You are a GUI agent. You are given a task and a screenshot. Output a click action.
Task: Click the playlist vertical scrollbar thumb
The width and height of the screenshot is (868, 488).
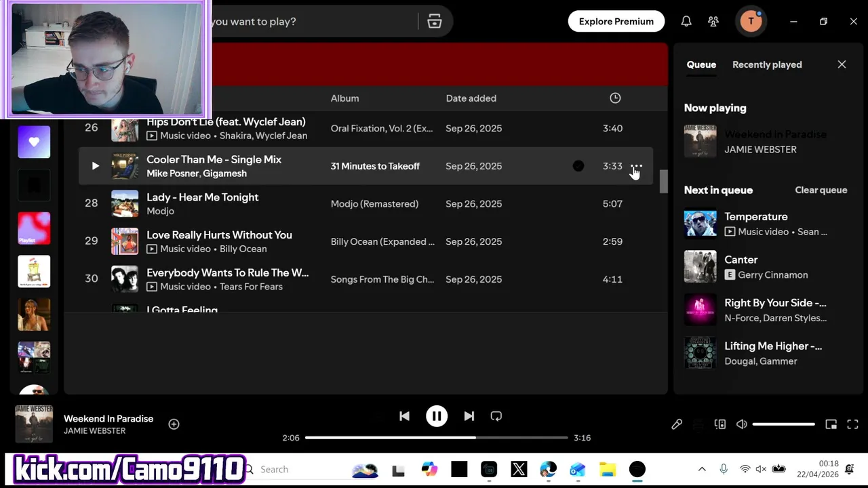[x=664, y=182]
